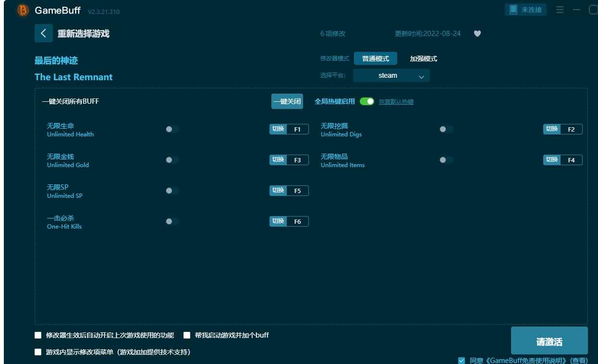Click the 恢复默认热键 link
The width and height of the screenshot is (598, 364).
coord(395,101)
